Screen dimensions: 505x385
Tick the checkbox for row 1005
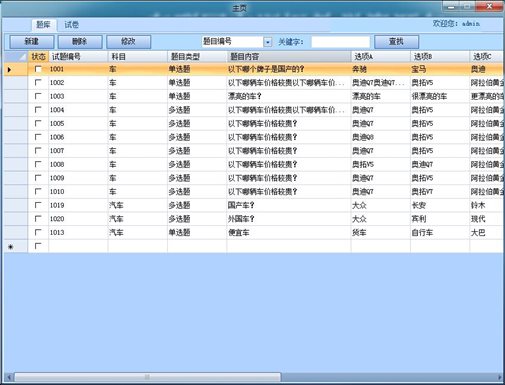(38, 123)
